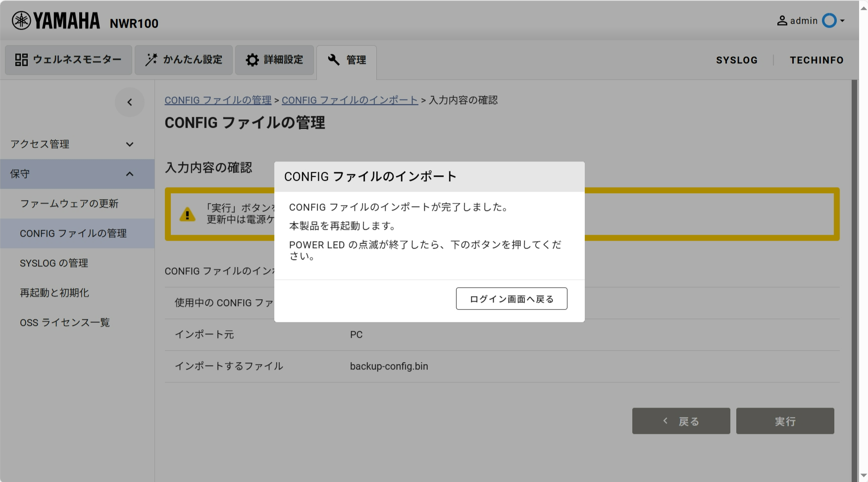The width and height of the screenshot is (868, 482).
Task: Open SYSLOG の管理 from the sidebar
Action: 54,263
